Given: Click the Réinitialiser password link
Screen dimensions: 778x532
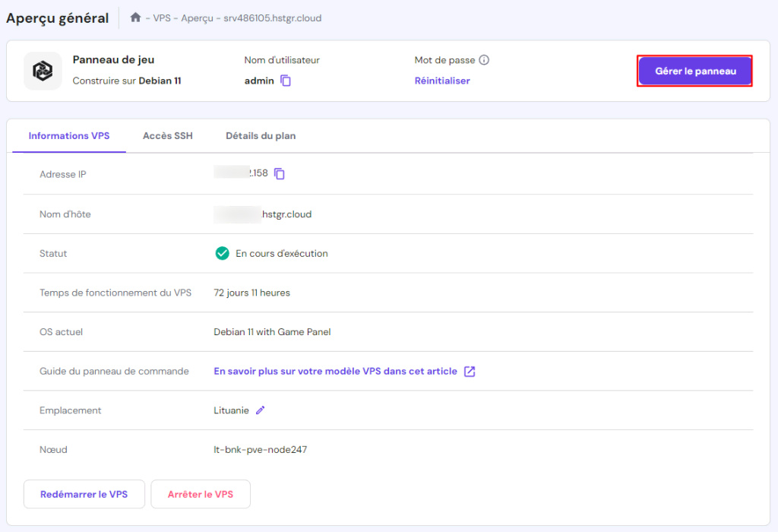Looking at the screenshot, I should [x=442, y=81].
